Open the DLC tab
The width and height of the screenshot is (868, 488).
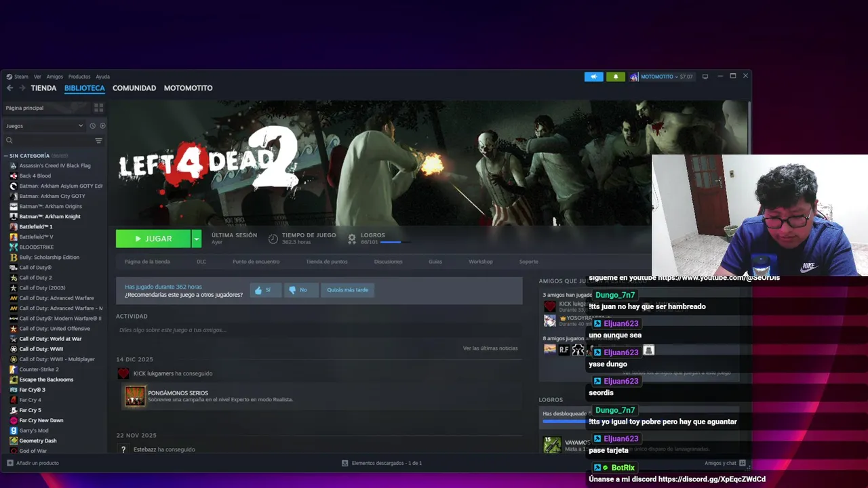(x=201, y=262)
